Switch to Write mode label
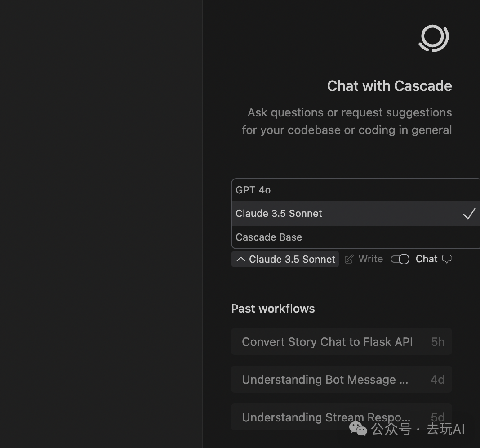480x448 pixels. (x=371, y=259)
